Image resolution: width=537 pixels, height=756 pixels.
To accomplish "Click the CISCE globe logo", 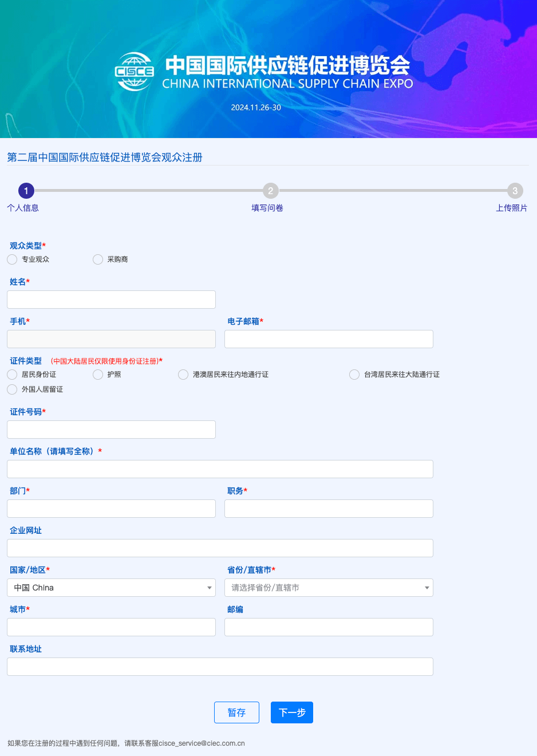I will 135,72.
